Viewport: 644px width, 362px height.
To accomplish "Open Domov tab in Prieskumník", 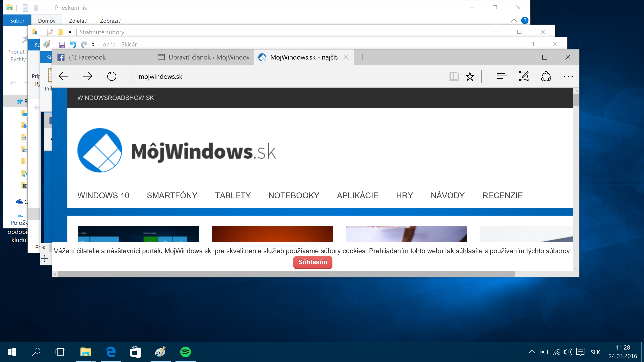I will (47, 21).
